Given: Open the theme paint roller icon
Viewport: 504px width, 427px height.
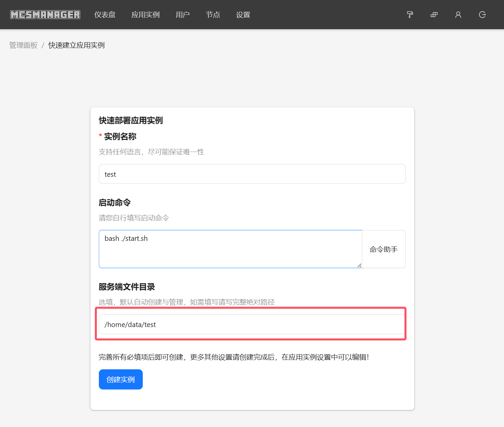Looking at the screenshot, I should (410, 14).
